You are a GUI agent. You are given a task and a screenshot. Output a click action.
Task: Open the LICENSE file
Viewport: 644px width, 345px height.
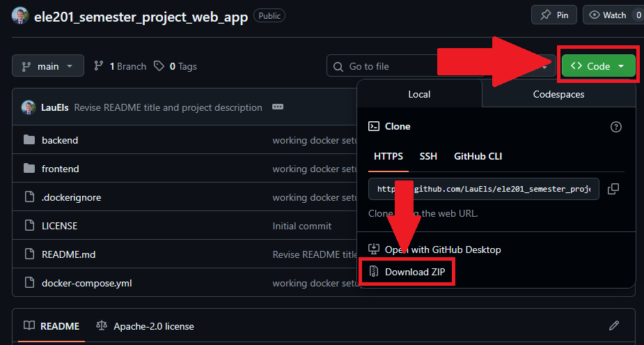(60, 226)
